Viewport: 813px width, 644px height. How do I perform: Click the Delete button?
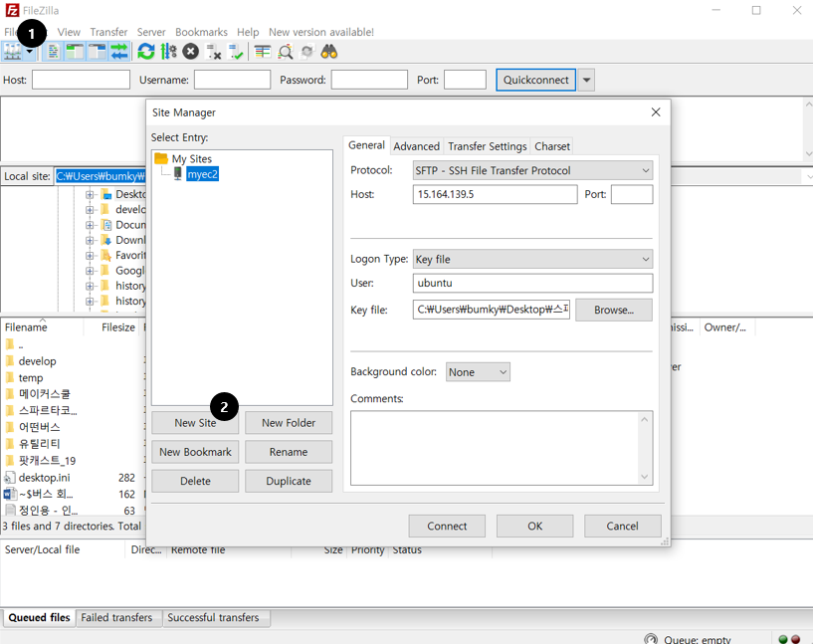pos(195,481)
